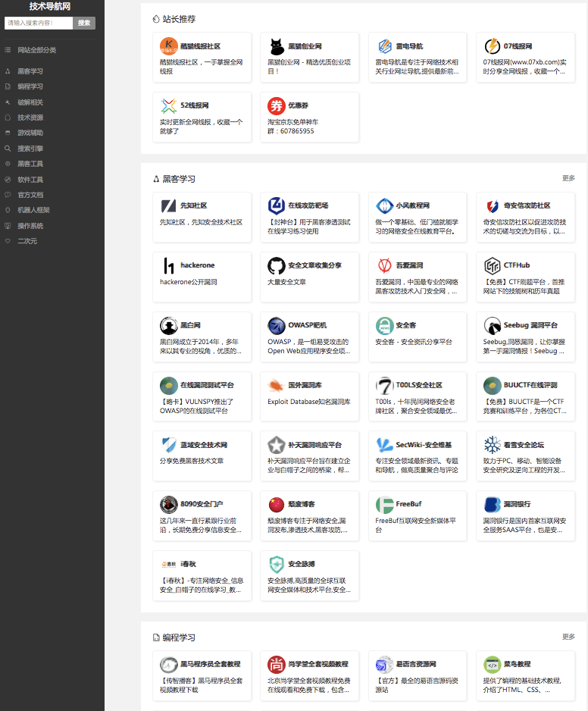The image size is (588, 711).
Task: Click the 看雪安全论坛 snowflake icon
Action: coord(493,445)
